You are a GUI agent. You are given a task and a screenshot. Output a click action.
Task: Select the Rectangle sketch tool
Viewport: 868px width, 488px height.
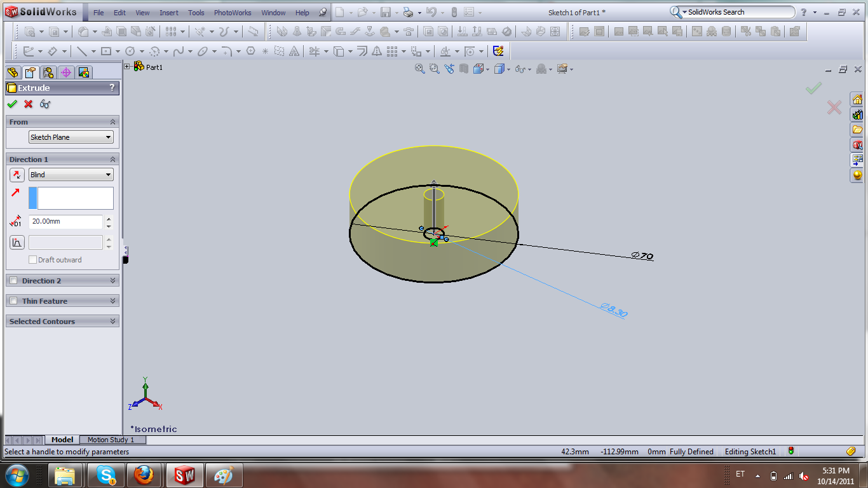pos(106,51)
